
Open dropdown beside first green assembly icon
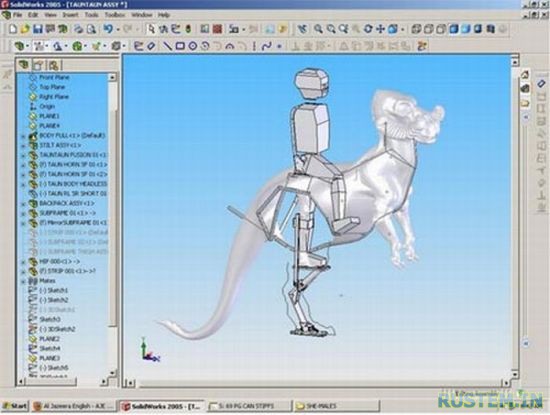(x=27, y=46)
